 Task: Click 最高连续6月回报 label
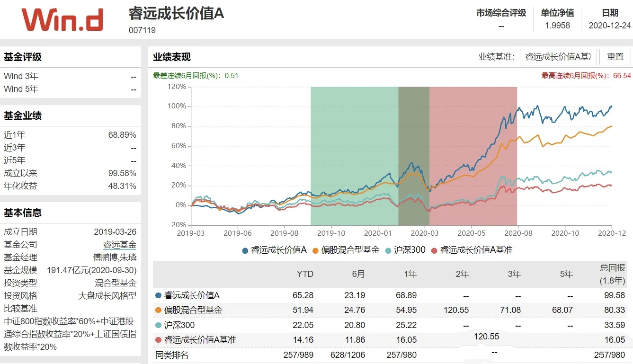coord(576,76)
